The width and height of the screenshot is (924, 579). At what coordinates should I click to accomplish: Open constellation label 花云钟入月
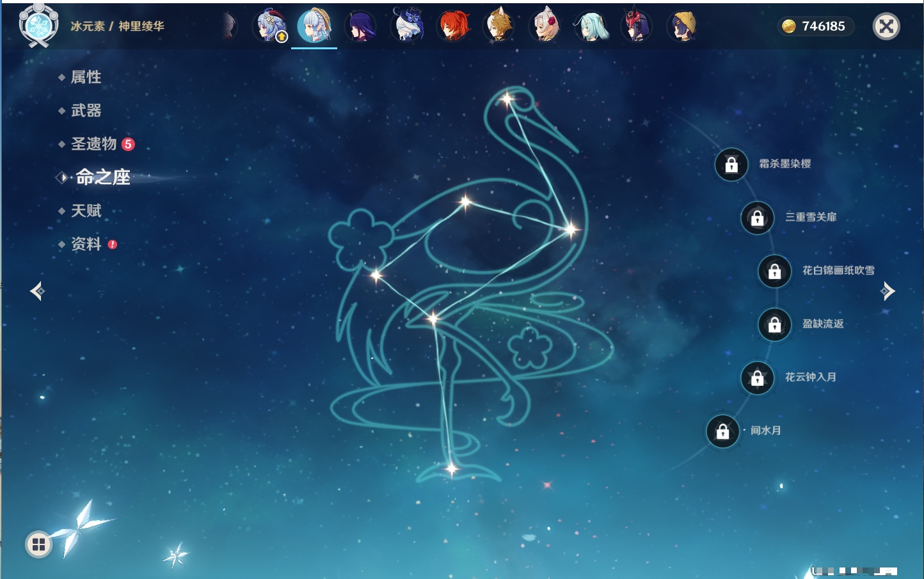(811, 377)
